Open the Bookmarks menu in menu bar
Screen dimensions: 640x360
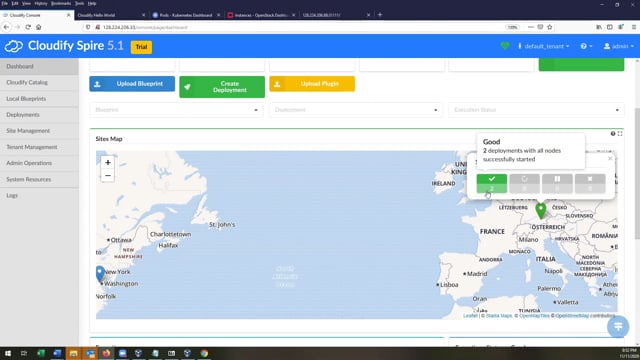pos(61,3)
